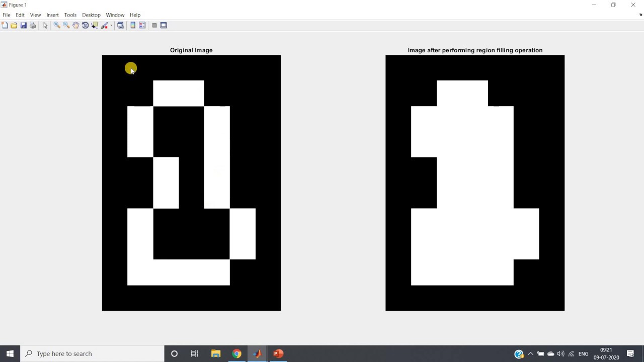The height and width of the screenshot is (362, 644).
Task: Select the Zoom In magnifier tool
Action: [57, 25]
